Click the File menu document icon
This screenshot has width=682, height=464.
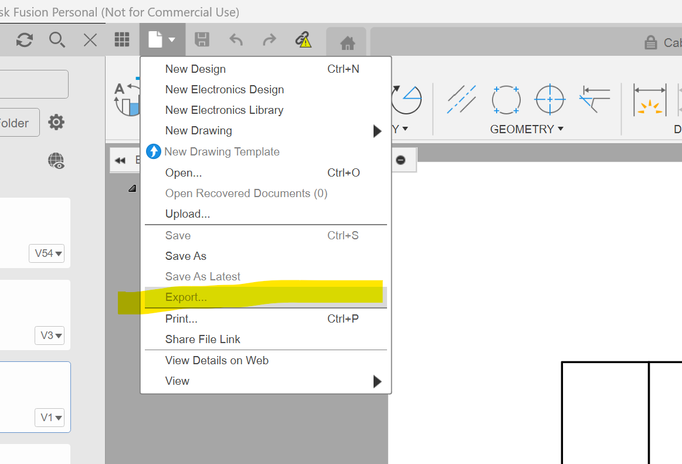[x=161, y=40]
